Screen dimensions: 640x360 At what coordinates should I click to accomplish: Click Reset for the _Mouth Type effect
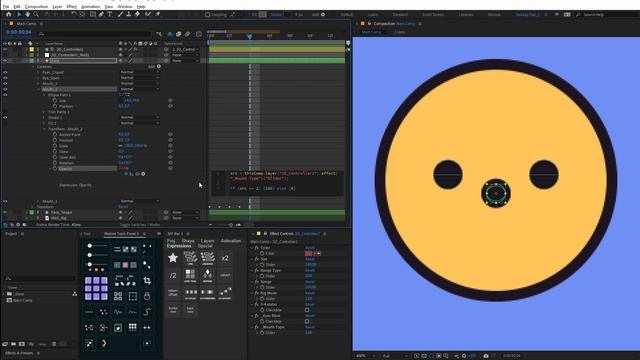pyautogui.click(x=310, y=327)
